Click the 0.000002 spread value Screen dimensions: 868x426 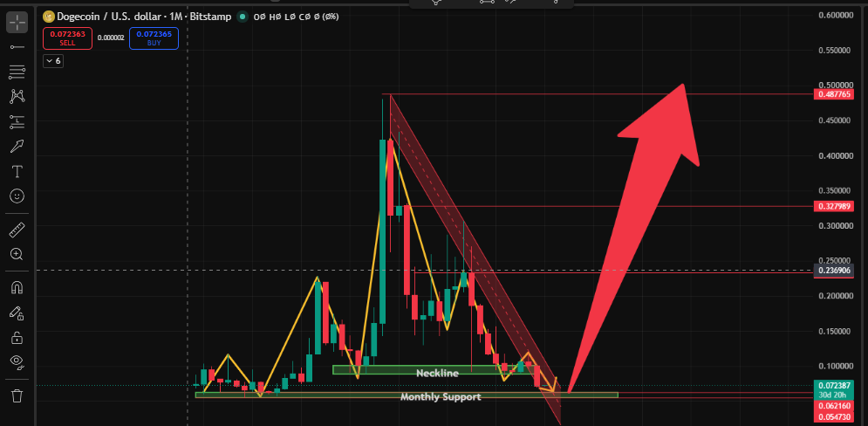[x=111, y=38]
